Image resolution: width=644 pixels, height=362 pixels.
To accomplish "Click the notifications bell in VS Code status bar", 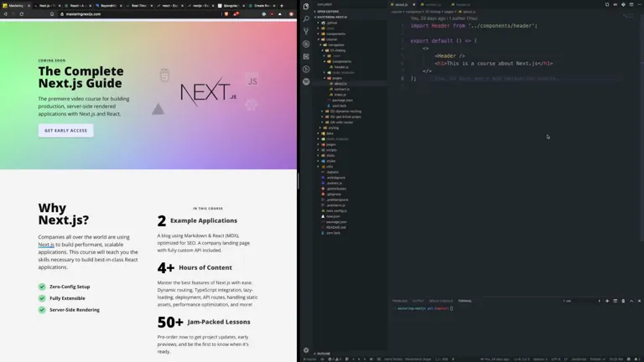I will click(x=636, y=359).
